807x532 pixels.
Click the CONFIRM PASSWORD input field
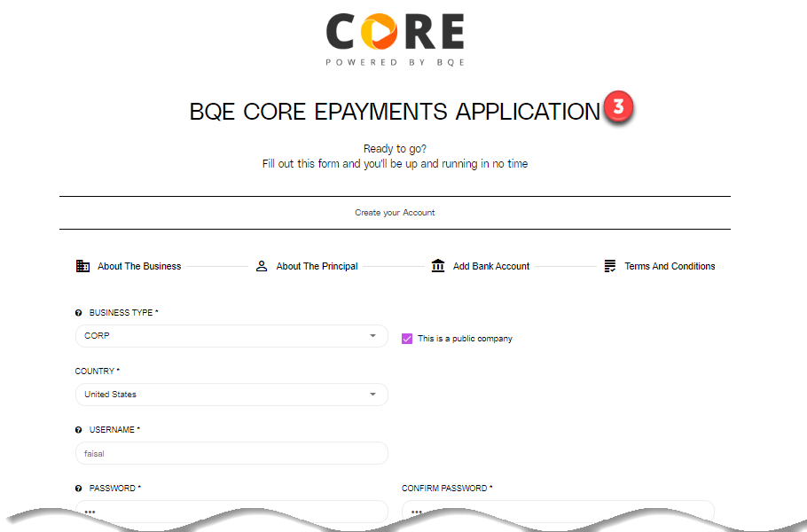558,511
